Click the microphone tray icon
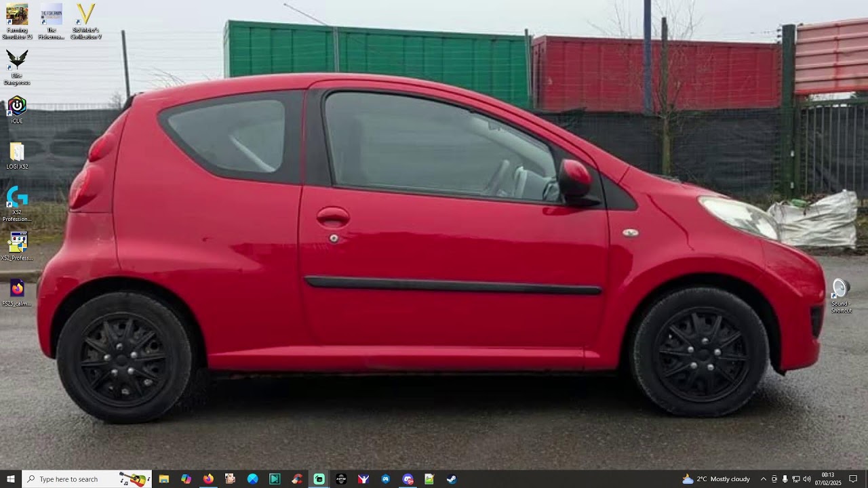The width and height of the screenshot is (868, 488). coord(785,479)
